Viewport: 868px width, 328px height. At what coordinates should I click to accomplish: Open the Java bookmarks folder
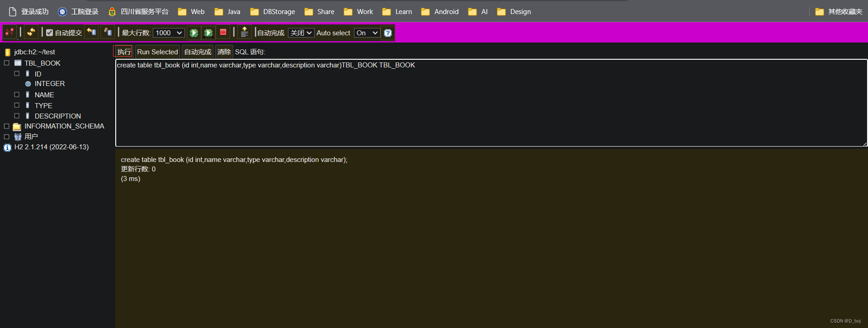click(227, 12)
